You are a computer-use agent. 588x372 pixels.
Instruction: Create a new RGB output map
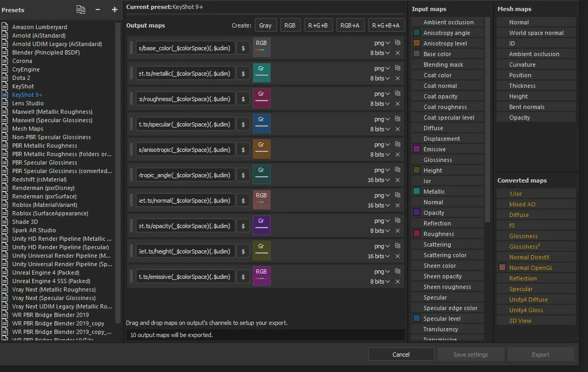click(x=290, y=25)
